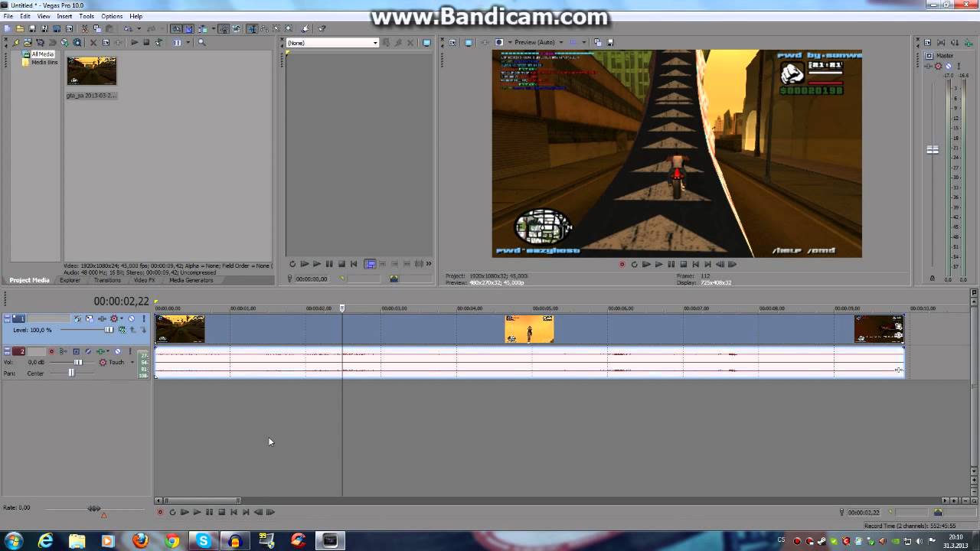Solo video track 1
This screenshot has height=551, width=980.
144,318
